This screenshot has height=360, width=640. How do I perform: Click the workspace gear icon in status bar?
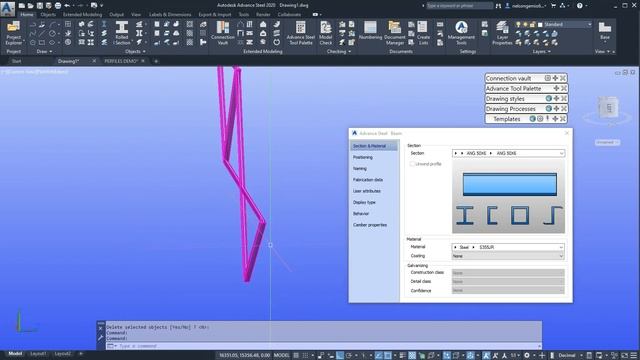click(x=527, y=356)
